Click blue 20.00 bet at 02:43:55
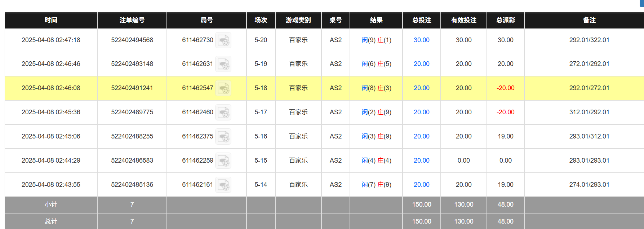Image resolution: width=644 pixels, height=229 pixels. coord(421,185)
